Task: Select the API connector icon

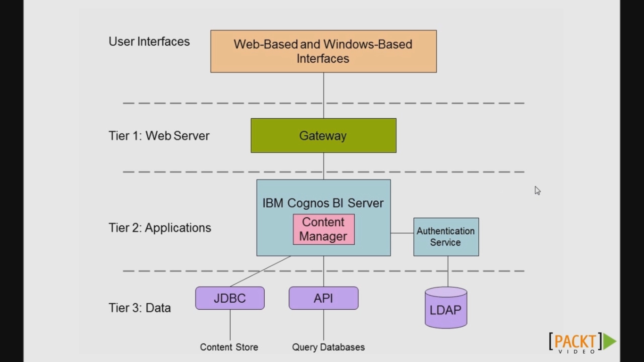Action: pyautogui.click(x=323, y=298)
